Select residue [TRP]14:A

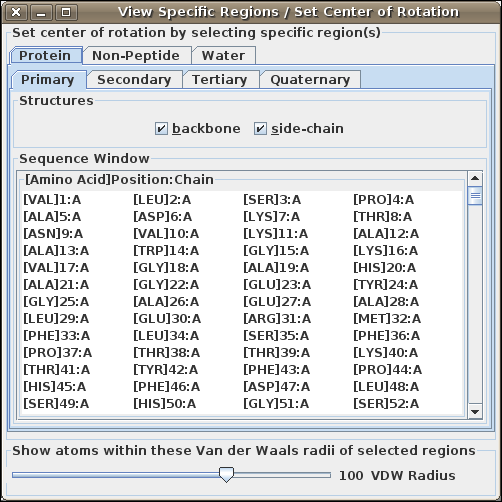(x=166, y=251)
